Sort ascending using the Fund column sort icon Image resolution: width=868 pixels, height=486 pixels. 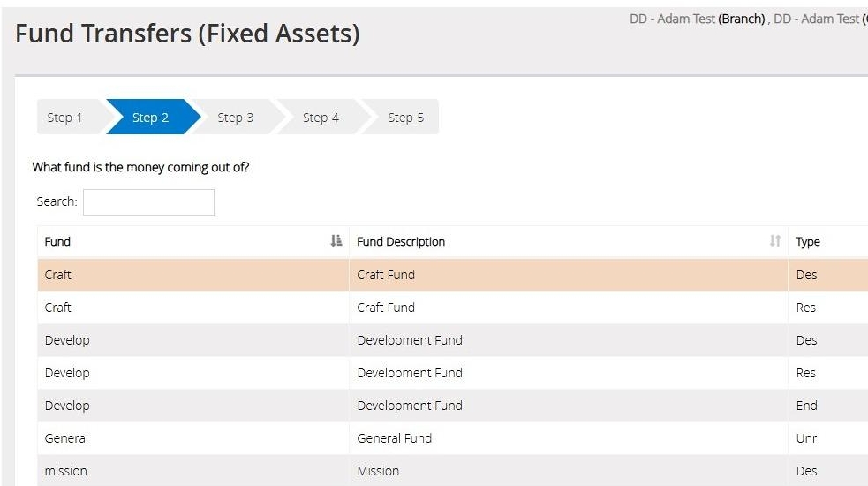pos(336,241)
